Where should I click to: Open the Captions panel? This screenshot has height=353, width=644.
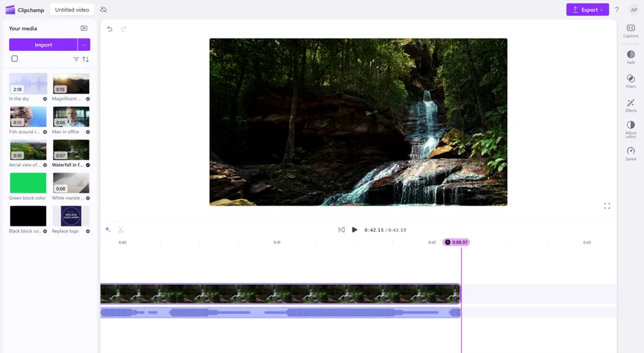(630, 30)
